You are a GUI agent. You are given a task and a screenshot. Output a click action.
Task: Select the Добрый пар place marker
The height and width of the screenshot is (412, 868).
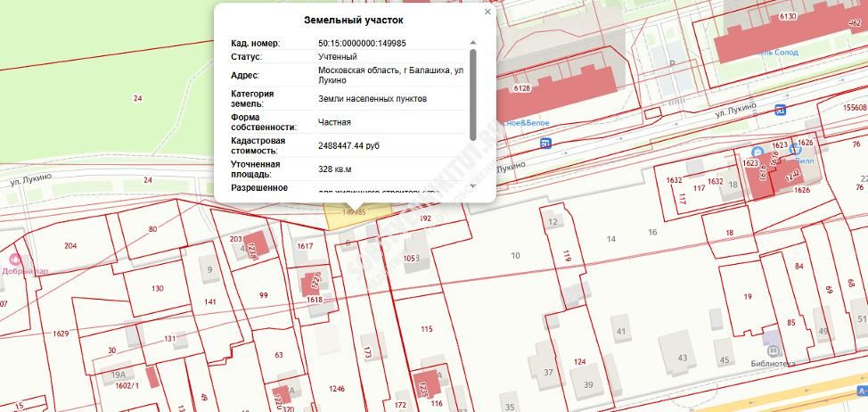pyautogui.click(x=15, y=259)
